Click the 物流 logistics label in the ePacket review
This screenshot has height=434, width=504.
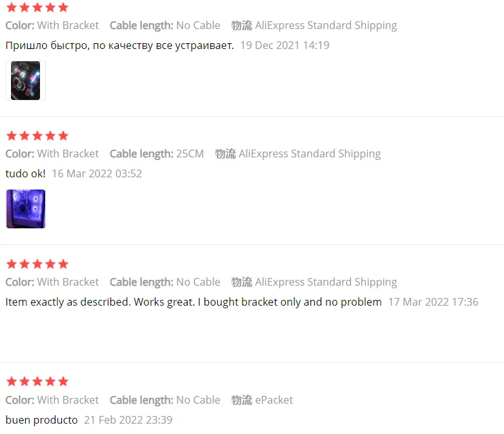click(x=241, y=400)
